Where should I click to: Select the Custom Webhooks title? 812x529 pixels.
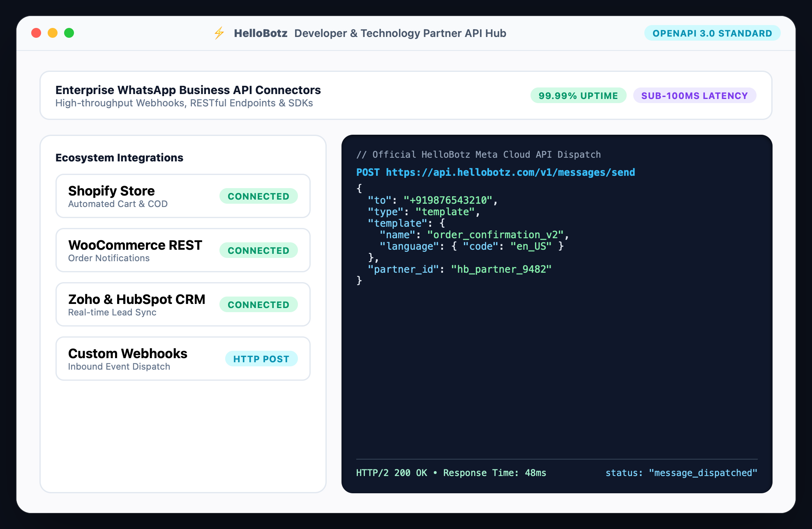(x=128, y=354)
